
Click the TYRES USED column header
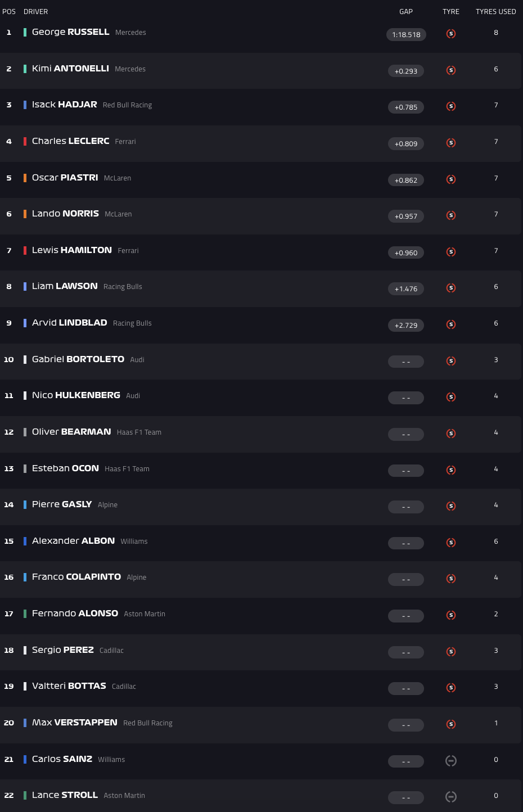[495, 12]
